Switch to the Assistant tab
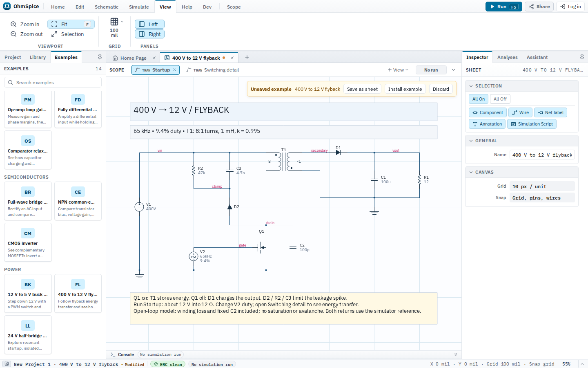 [537, 57]
